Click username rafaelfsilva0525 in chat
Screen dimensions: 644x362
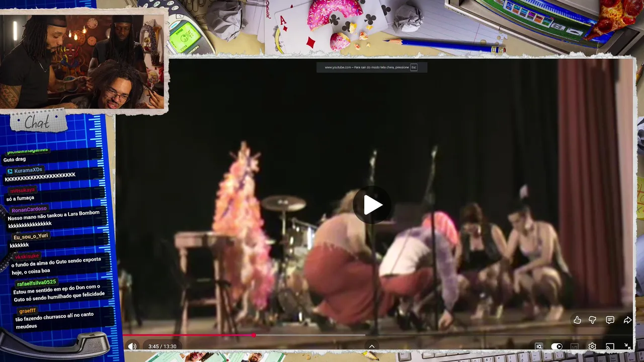click(x=36, y=283)
